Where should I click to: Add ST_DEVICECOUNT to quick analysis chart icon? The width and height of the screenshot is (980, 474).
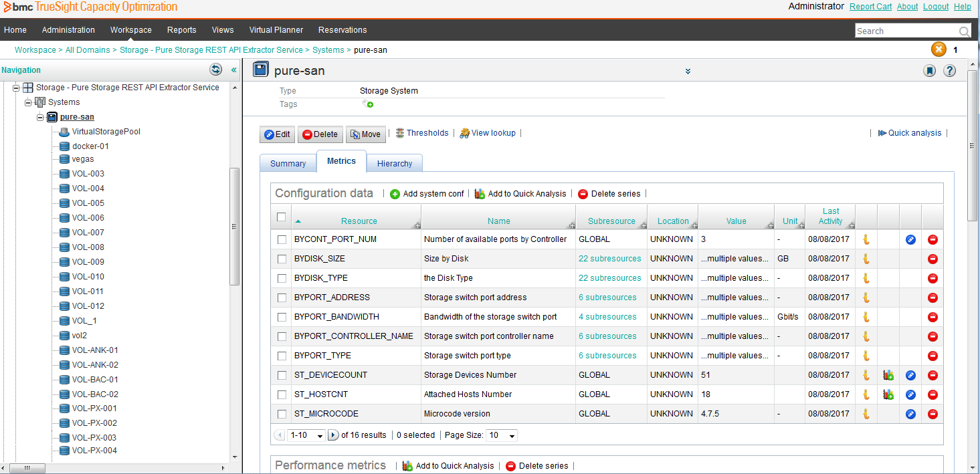click(888, 375)
